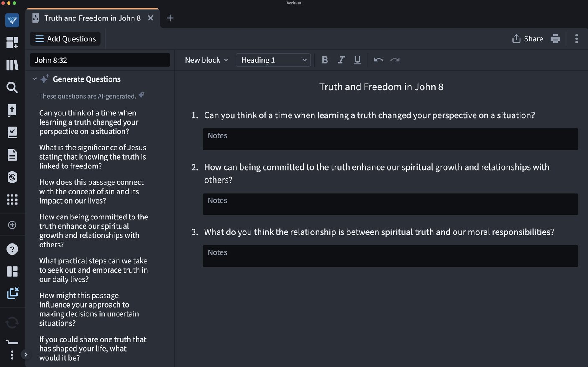This screenshot has width=588, height=367.
Task: Toggle underline formatting in the editor toolbar
Action: 357,60
